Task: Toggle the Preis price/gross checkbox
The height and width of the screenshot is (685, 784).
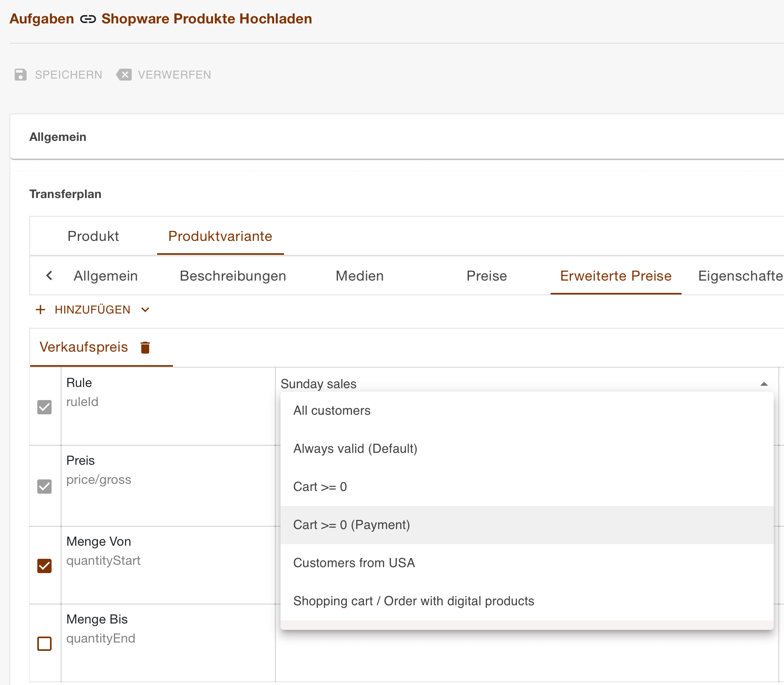Action: coord(44,486)
